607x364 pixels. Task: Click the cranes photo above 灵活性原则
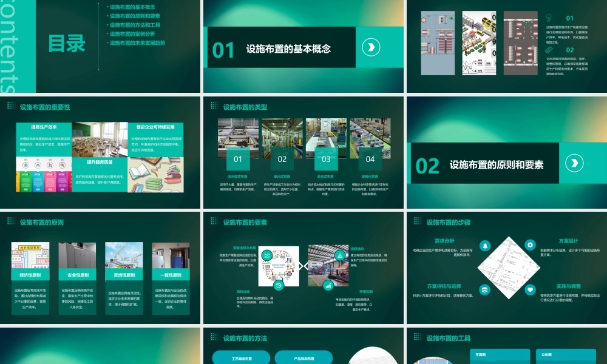pyautogui.click(x=124, y=255)
